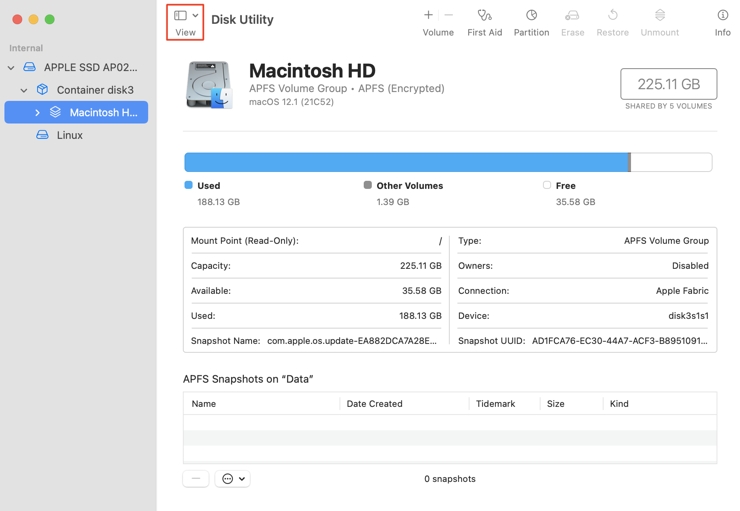740x511 pixels.
Task: Add a new APFS volume with plus
Action: click(428, 15)
